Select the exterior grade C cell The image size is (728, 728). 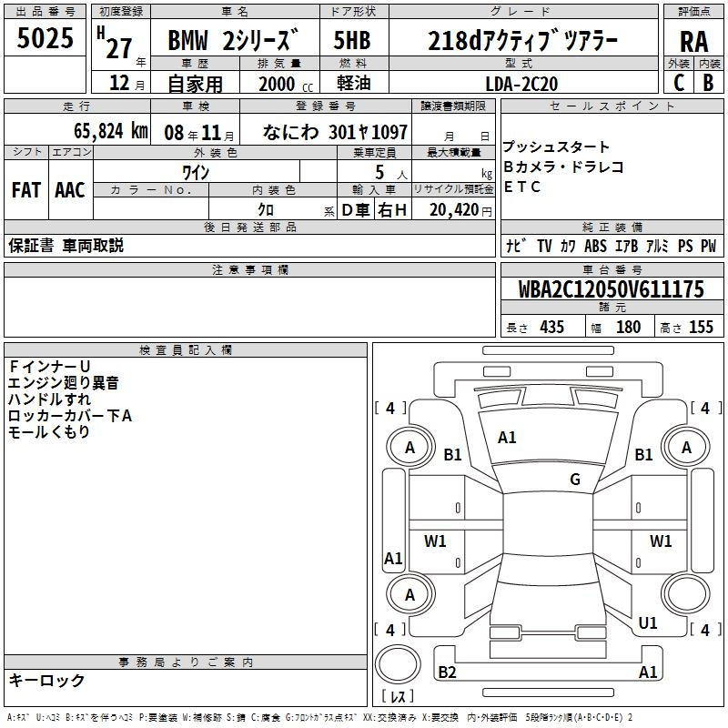678,82
